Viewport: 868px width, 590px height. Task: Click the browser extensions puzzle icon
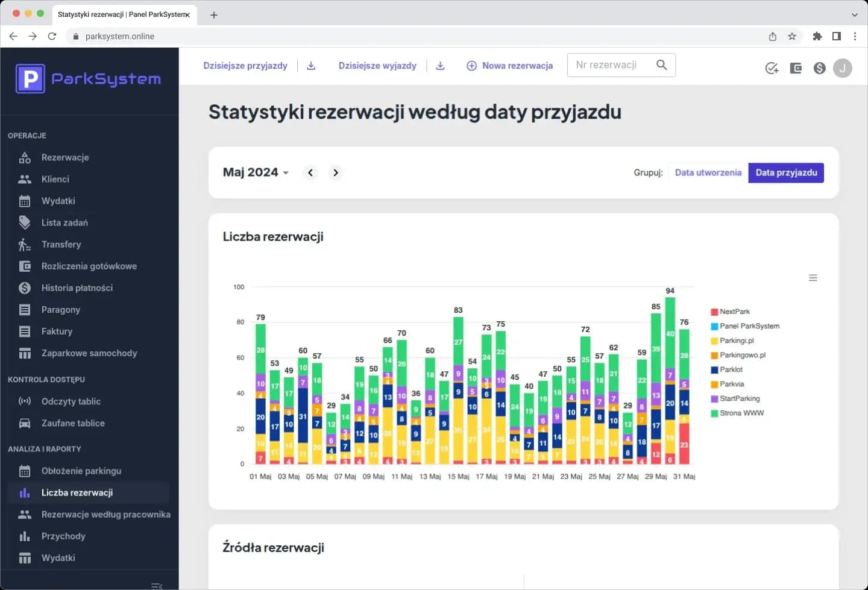(817, 36)
